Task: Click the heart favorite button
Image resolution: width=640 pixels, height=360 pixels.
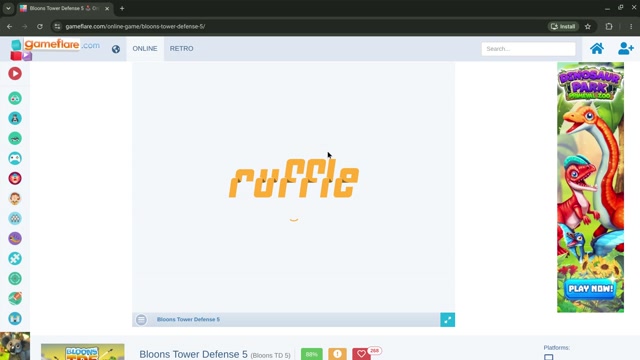Action: pos(361,354)
